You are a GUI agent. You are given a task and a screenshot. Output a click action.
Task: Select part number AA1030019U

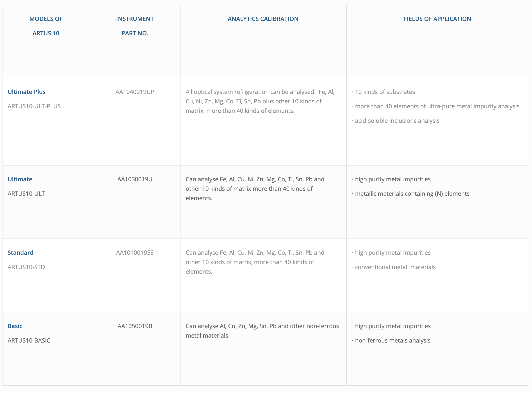click(135, 179)
